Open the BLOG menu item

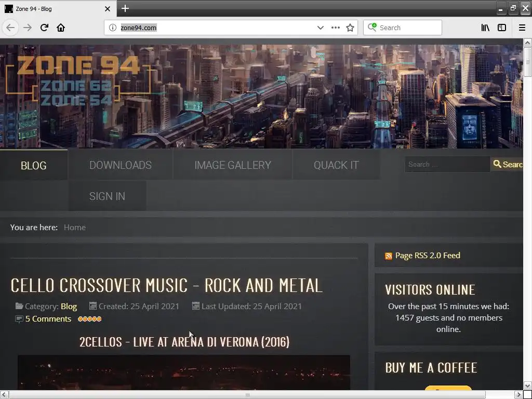click(34, 165)
